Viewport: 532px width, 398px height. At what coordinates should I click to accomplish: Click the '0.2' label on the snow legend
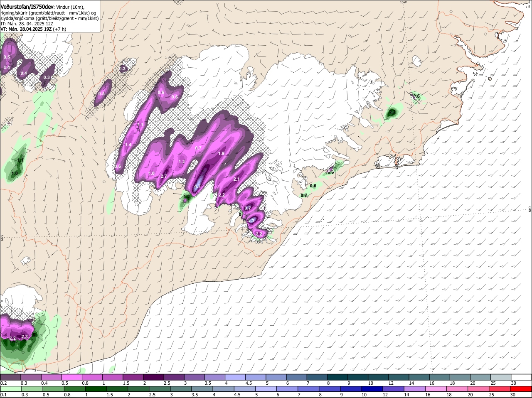pos(3,383)
